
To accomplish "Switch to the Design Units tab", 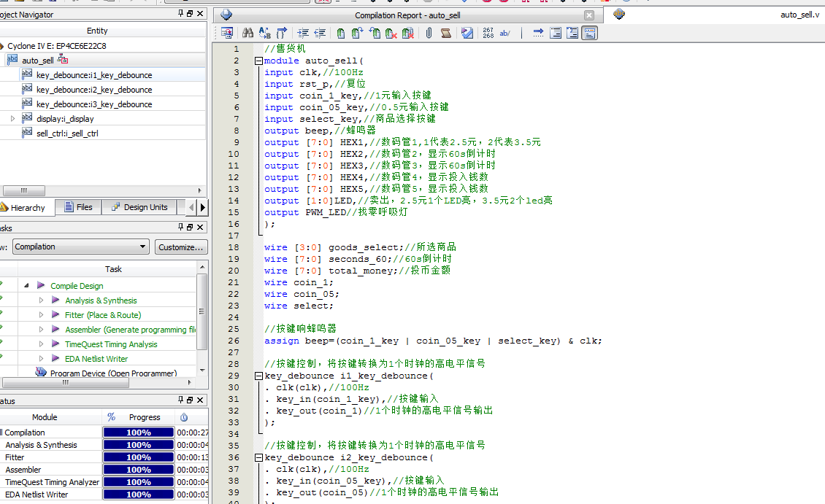I will point(139,207).
